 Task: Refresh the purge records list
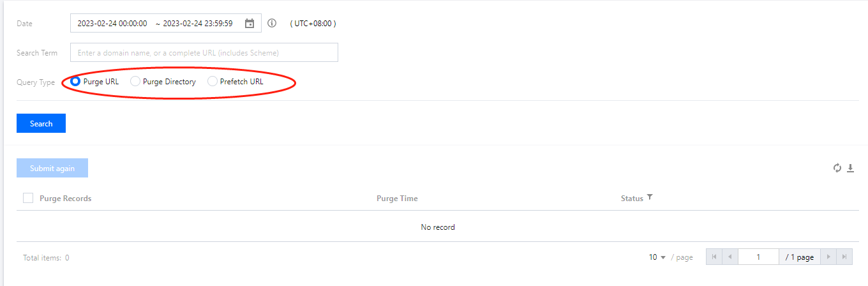[837, 168]
